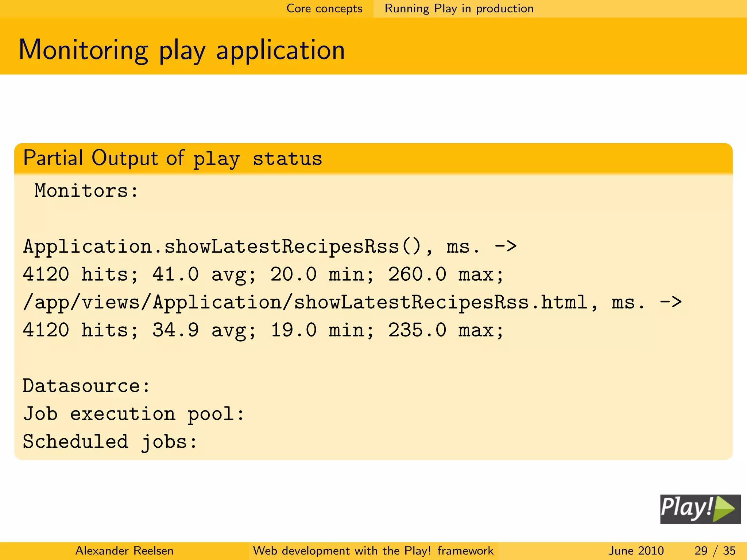Click the Datasource: line
This screenshot has width=747, height=560.
[x=86, y=386]
